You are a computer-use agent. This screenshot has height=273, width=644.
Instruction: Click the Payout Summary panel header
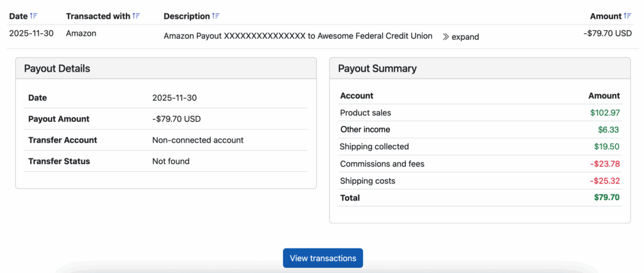click(377, 69)
